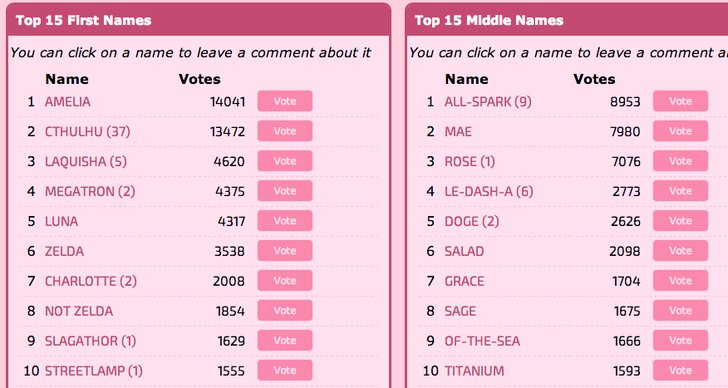Vote for MEGATRON as first name
728x388 pixels.
[x=285, y=191]
